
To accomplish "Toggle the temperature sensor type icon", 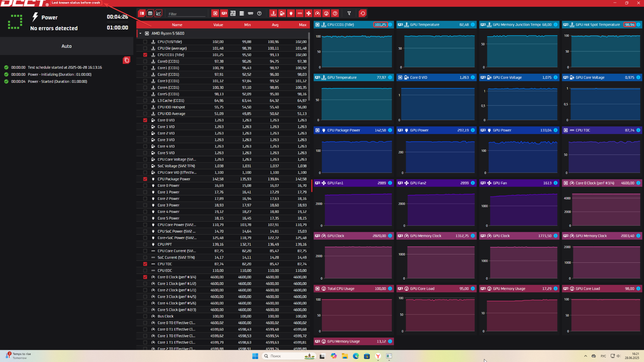I will click(x=273, y=13).
